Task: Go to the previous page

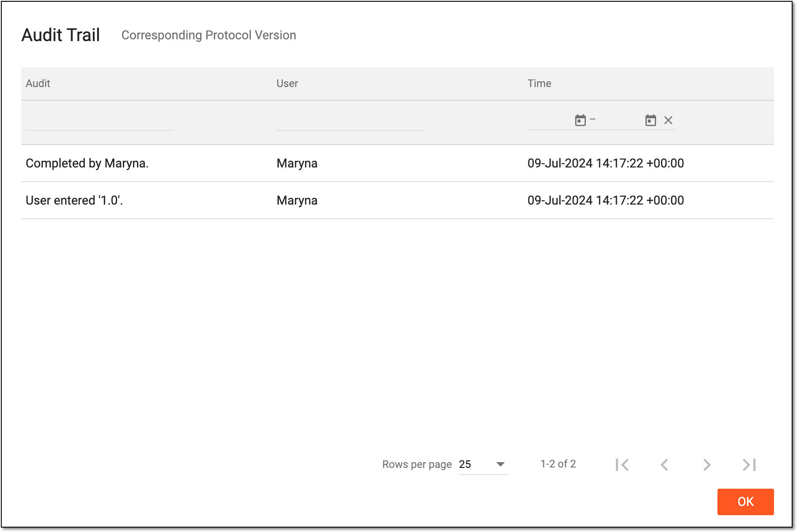Action: point(664,464)
